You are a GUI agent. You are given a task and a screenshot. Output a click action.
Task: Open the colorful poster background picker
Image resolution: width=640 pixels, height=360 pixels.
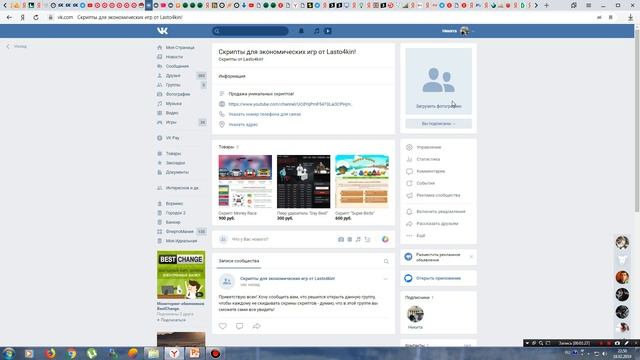point(385,240)
